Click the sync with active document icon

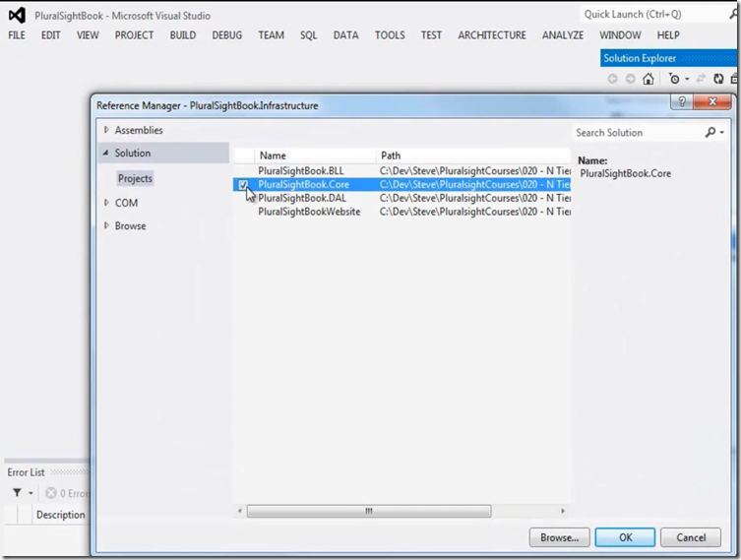tap(701, 79)
